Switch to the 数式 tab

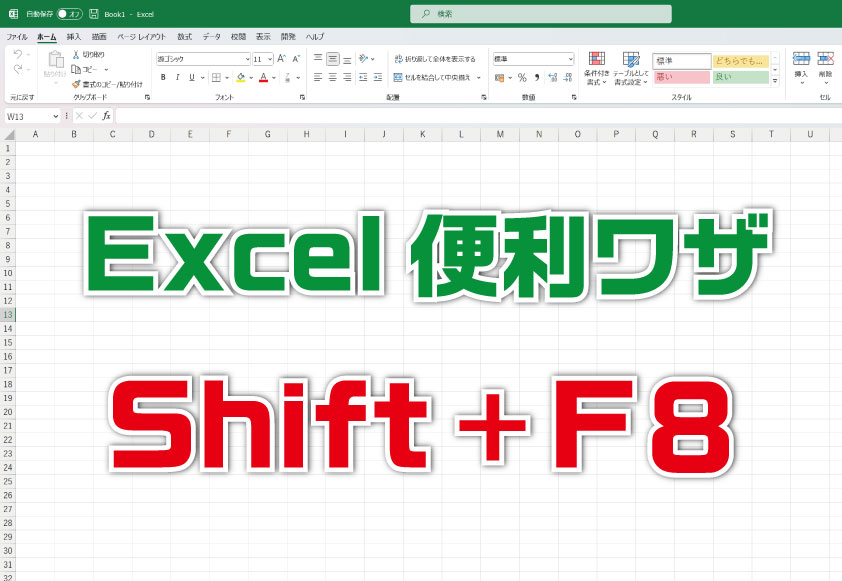[185, 37]
